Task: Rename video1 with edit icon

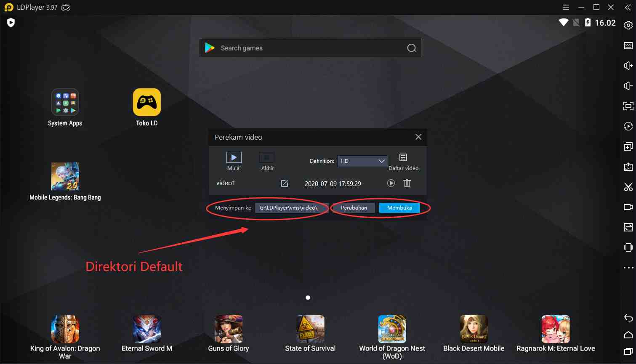Action: click(x=285, y=183)
